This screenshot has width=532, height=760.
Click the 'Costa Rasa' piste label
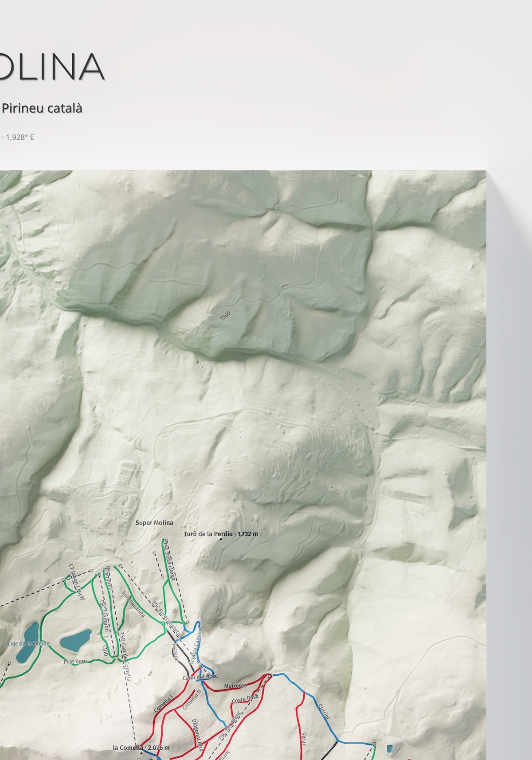pyautogui.click(x=245, y=699)
